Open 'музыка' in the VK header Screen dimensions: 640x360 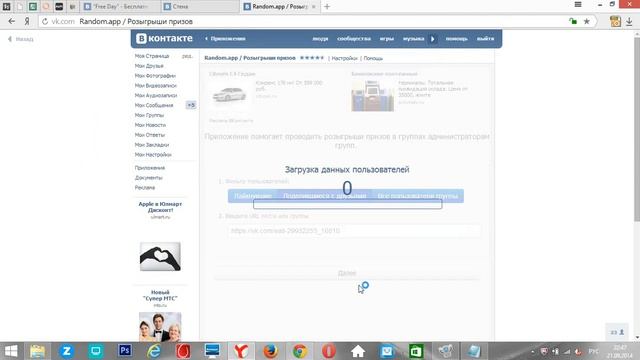(413, 39)
